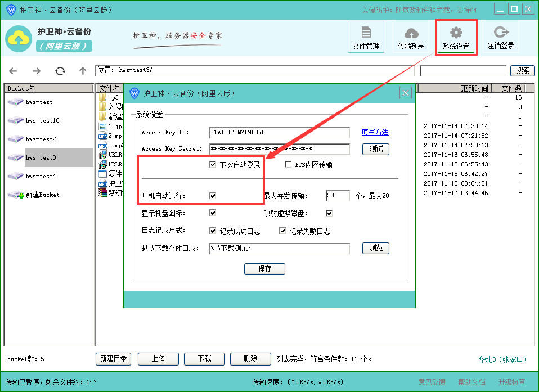Click the 2017-11-17 03:44:46 timestamp
This screenshot has width=539, height=392.
[x=456, y=193]
